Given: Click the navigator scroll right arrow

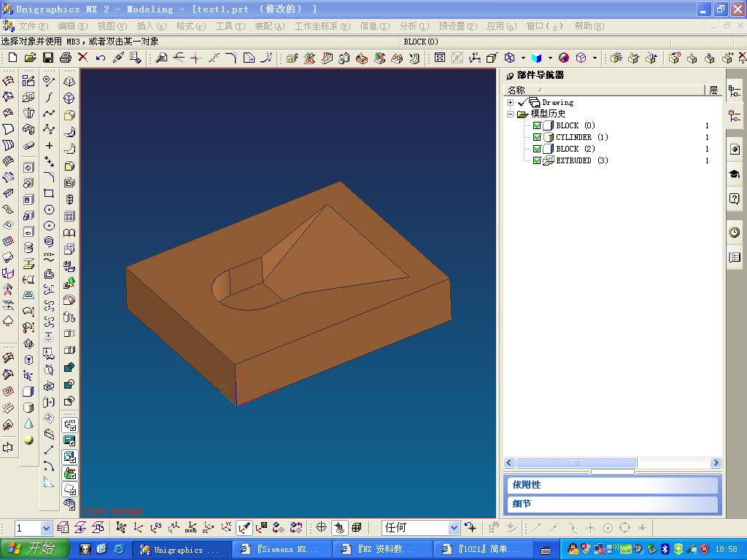Looking at the screenshot, I should click(x=716, y=463).
